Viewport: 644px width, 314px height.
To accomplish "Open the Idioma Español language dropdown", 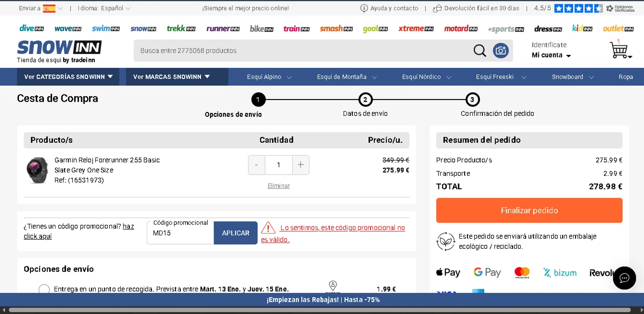I will pyautogui.click(x=104, y=8).
